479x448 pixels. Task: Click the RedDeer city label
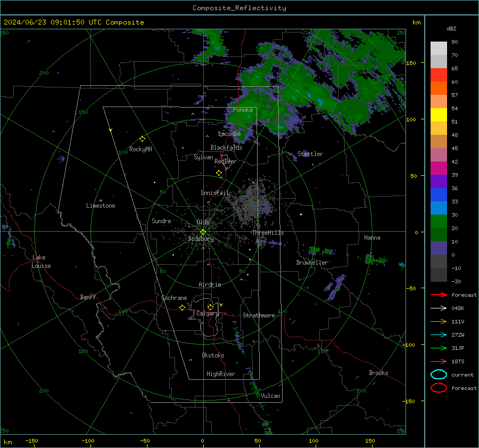(226, 161)
